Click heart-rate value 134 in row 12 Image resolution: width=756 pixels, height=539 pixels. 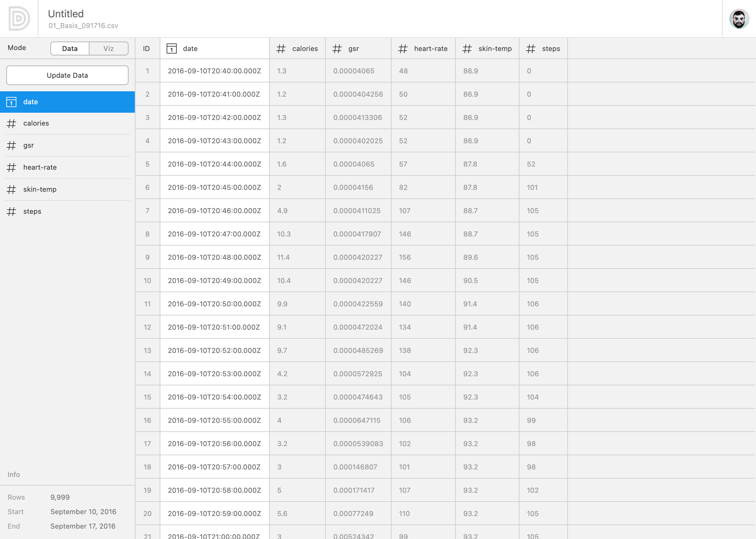click(405, 327)
